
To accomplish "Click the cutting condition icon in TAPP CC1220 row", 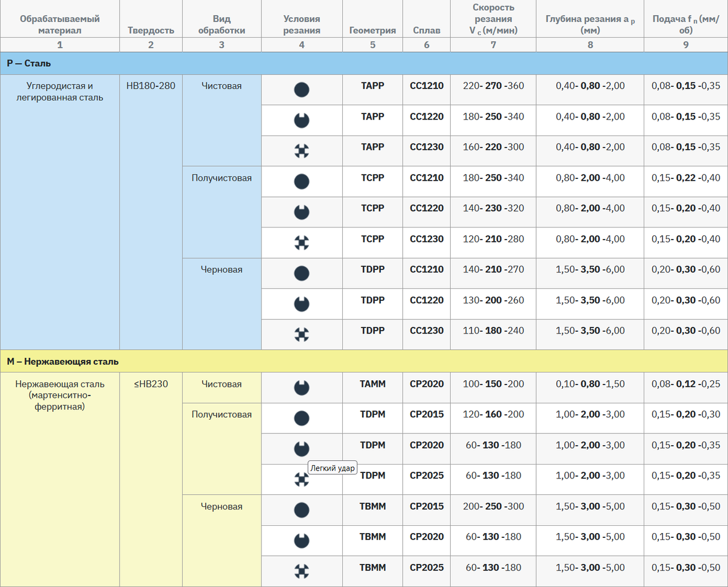I will [302, 120].
